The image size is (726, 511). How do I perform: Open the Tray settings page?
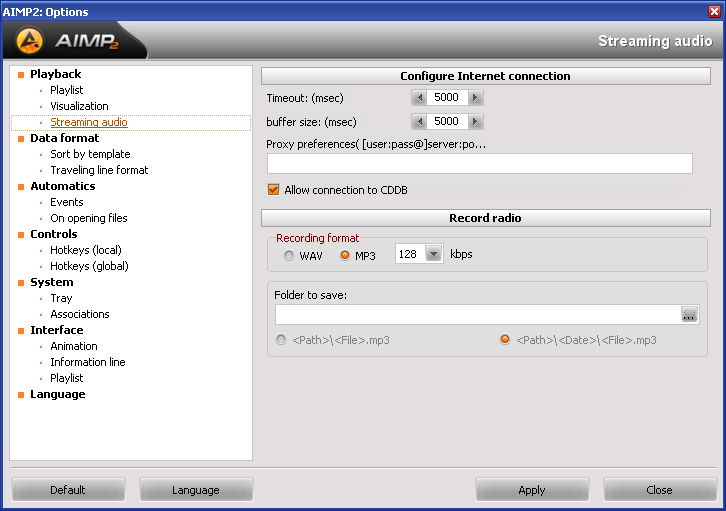pyautogui.click(x=61, y=298)
